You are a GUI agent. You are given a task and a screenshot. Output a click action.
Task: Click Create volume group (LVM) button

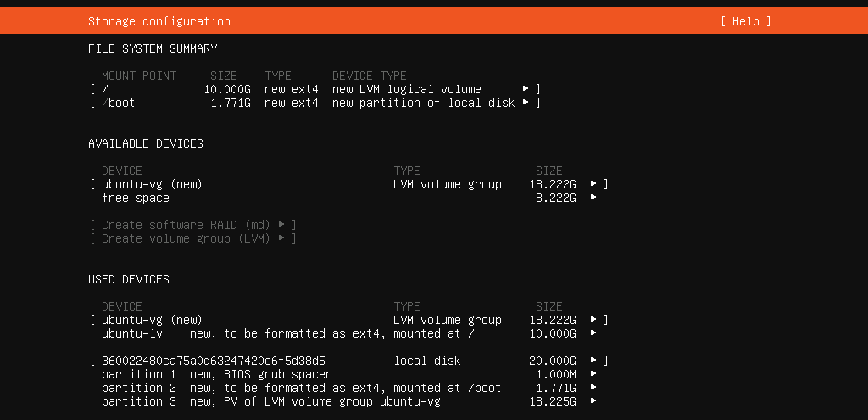click(x=193, y=238)
